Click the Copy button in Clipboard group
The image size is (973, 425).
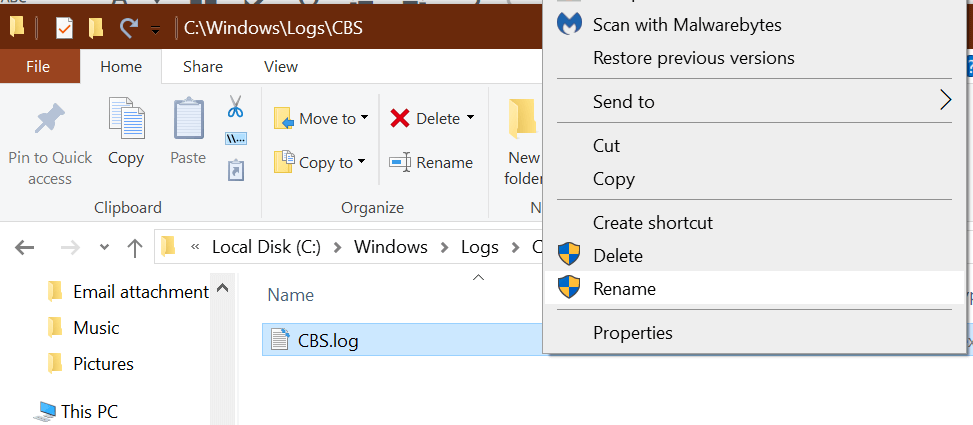coord(126,132)
